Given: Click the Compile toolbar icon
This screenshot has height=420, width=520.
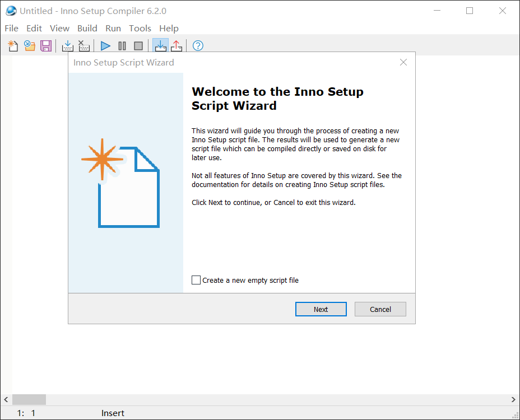Looking at the screenshot, I should 68,46.
